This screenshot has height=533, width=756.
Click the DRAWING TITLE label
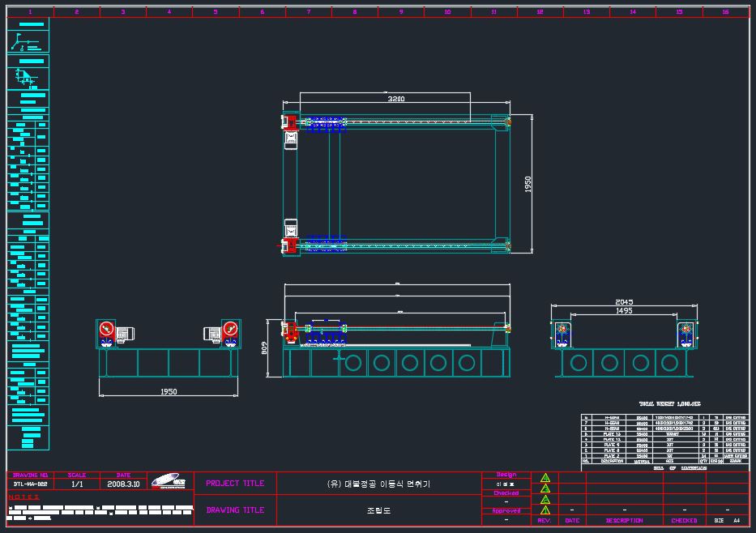(x=235, y=510)
